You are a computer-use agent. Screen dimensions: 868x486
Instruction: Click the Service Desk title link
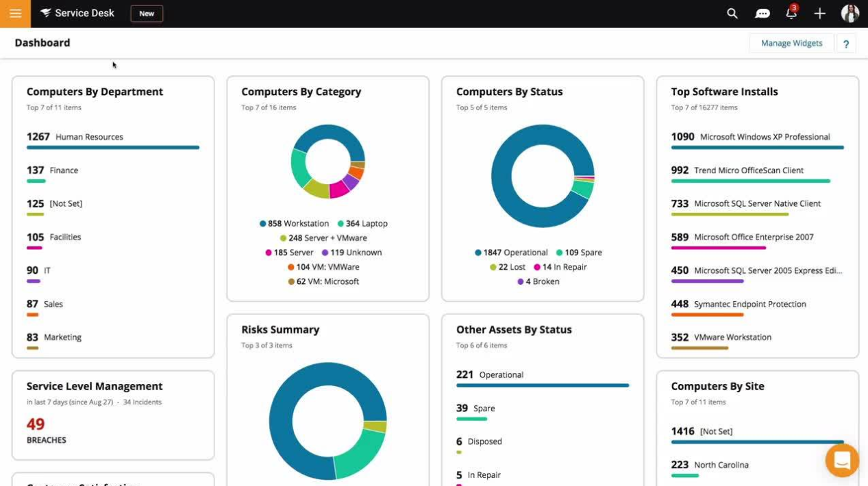click(84, 13)
